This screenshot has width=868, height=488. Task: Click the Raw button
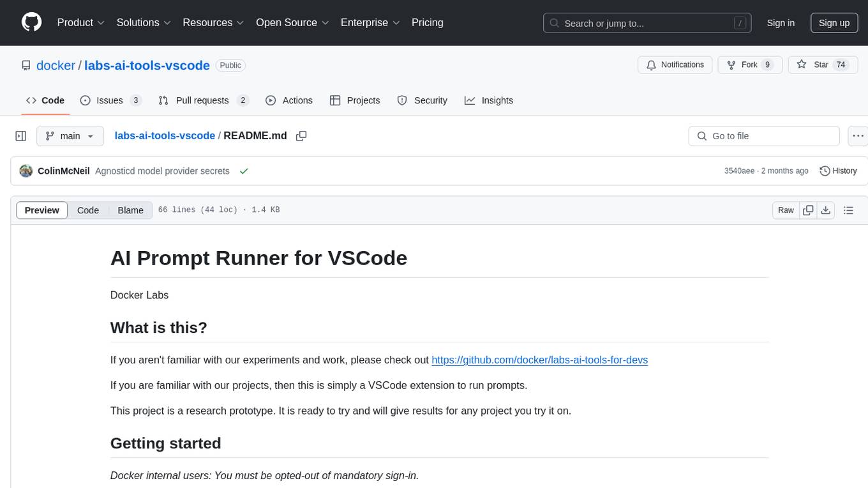point(786,210)
